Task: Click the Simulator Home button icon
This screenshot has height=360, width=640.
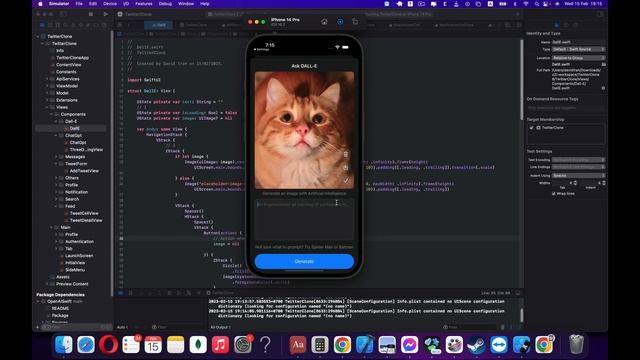Action: click(324, 22)
